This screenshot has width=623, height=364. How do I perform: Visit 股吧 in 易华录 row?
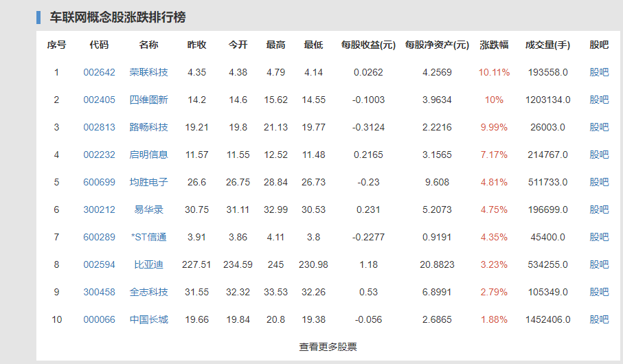(599, 209)
